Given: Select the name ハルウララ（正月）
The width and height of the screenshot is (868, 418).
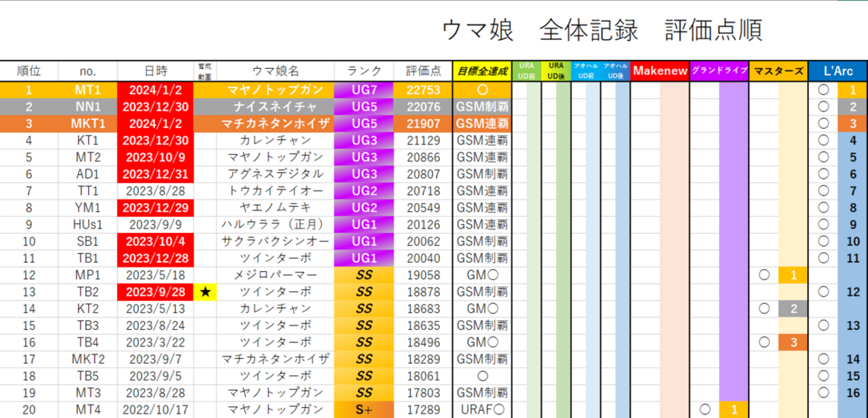Looking at the screenshot, I should coord(276,224).
